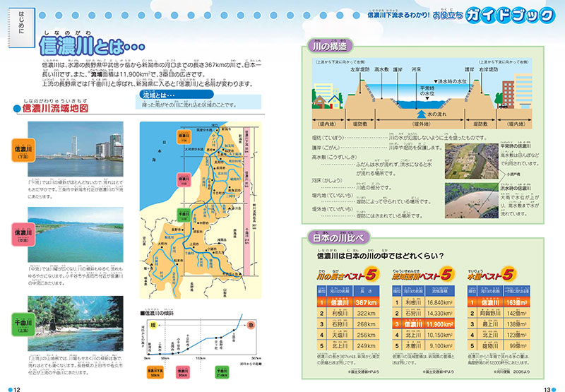
Task: Click the 川の構造 section heading
Action: (x=330, y=46)
